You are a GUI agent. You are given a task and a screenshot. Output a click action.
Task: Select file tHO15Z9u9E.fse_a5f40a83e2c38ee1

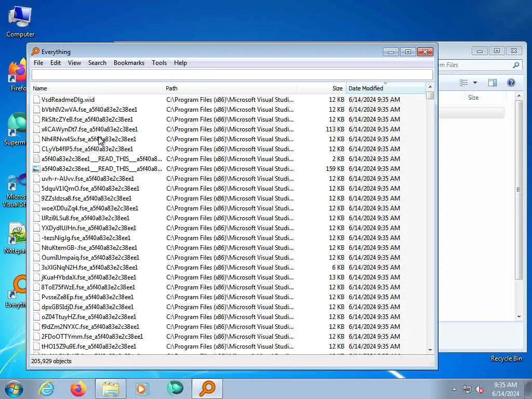(x=89, y=346)
